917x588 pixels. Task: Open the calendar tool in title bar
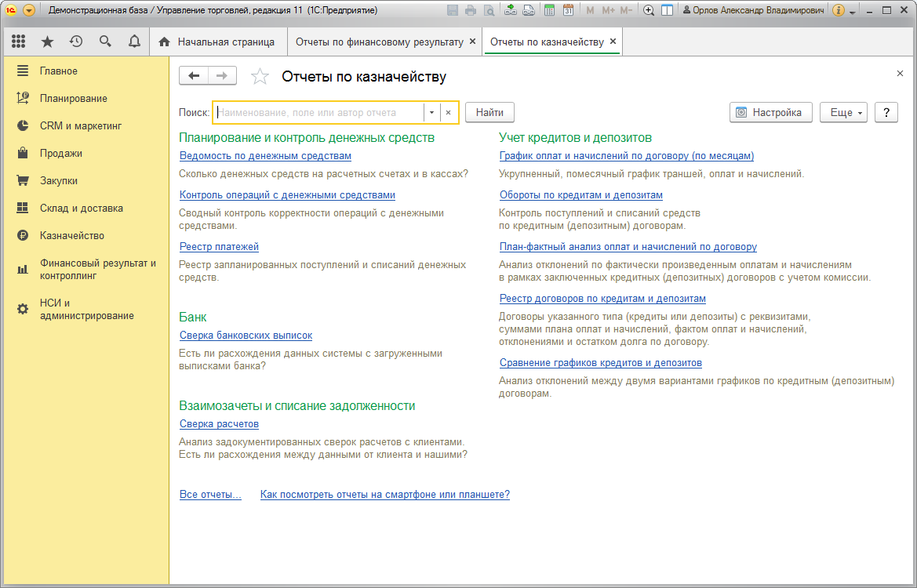point(568,10)
